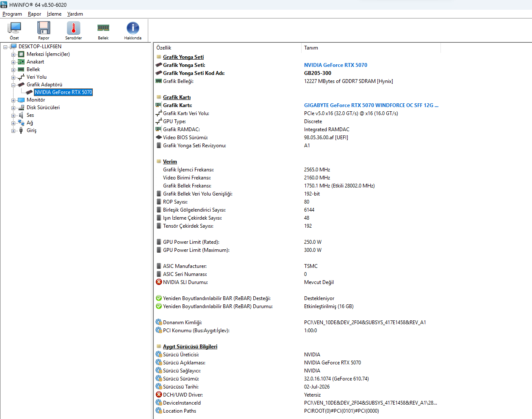Open the Rapor menu
Screen dimensions: 532x419
(x=35, y=14)
